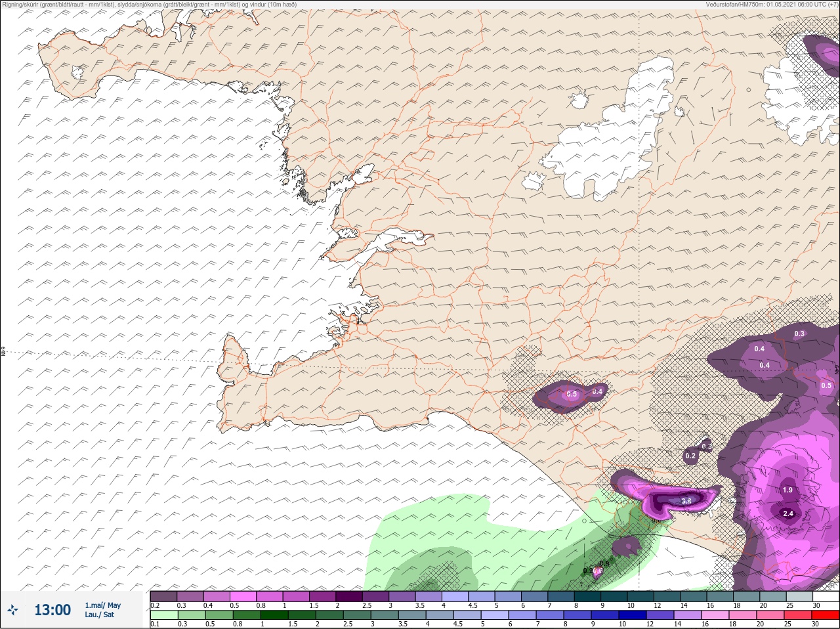Image resolution: width=840 pixels, height=629 pixels.
Task: Select the bottom-row legend swatch labeled 2.5
Action: point(357,615)
